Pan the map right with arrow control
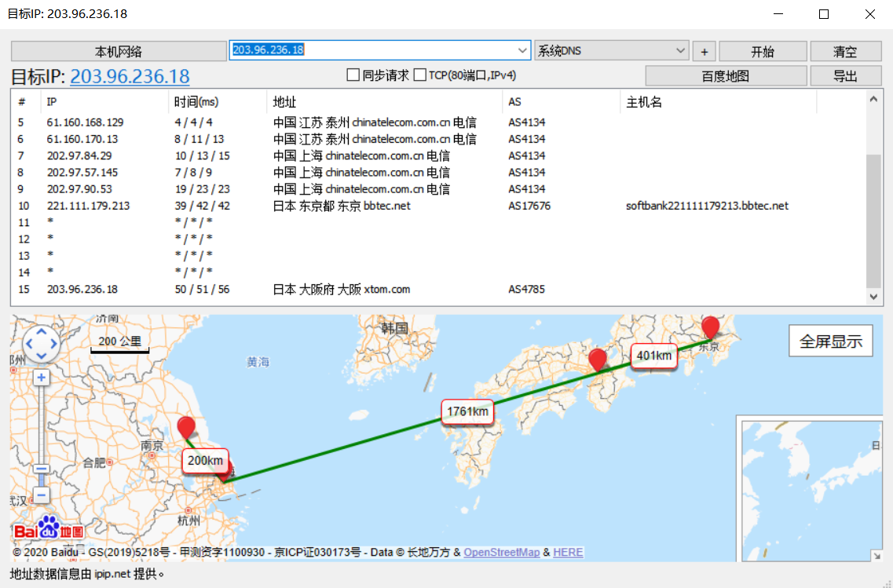 (53, 344)
